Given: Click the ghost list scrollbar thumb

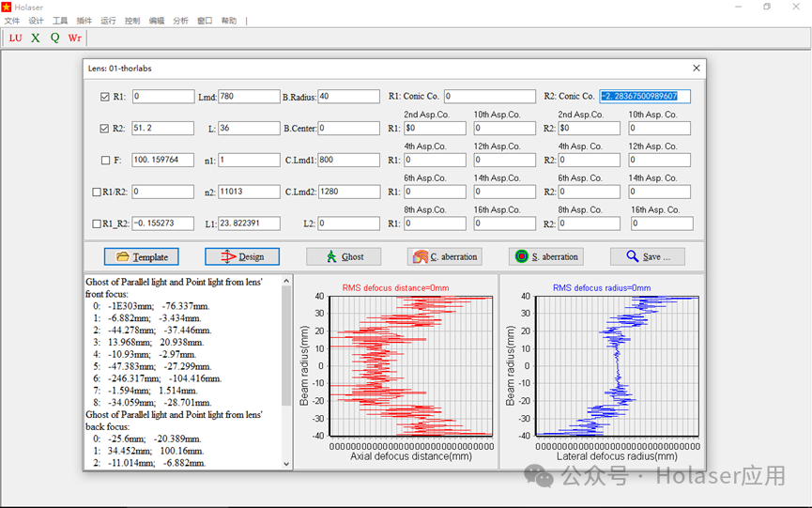Looking at the screenshot, I should [x=286, y=346].
